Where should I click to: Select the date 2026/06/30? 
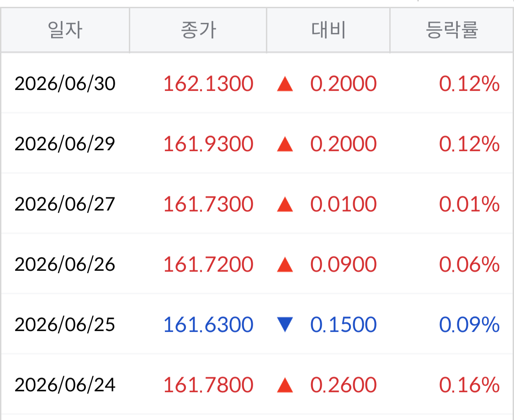coord(65,84)
